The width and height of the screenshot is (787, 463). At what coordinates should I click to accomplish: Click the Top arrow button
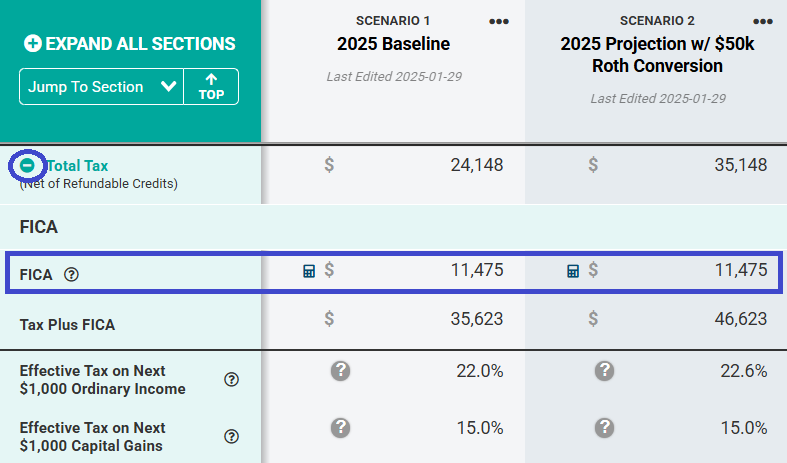tap(211, 87)
